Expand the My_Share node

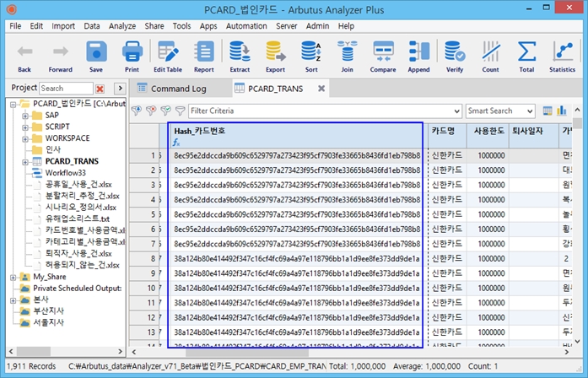pyautogui.click(x=13, y=278)
